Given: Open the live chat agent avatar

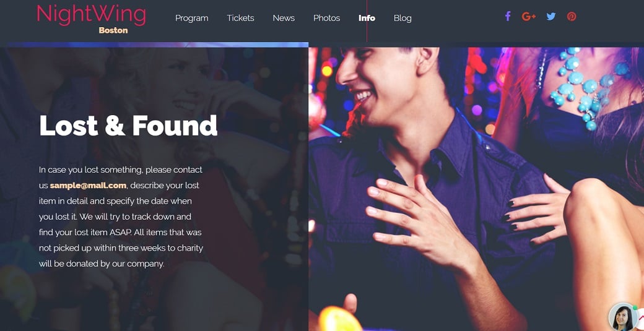Looking at the screenshot, I should pyautogui.click(x=623, y=317).
